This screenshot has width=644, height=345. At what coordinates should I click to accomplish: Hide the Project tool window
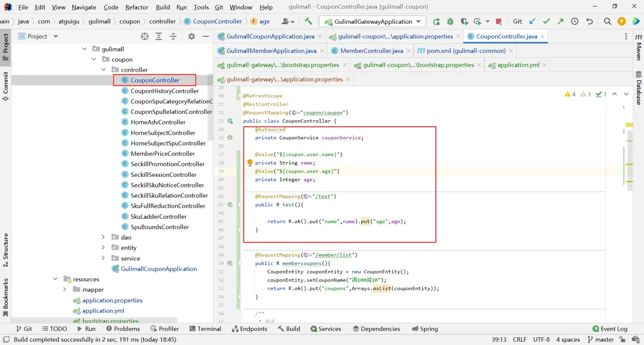pyautogui.click(x=206, y=36)
